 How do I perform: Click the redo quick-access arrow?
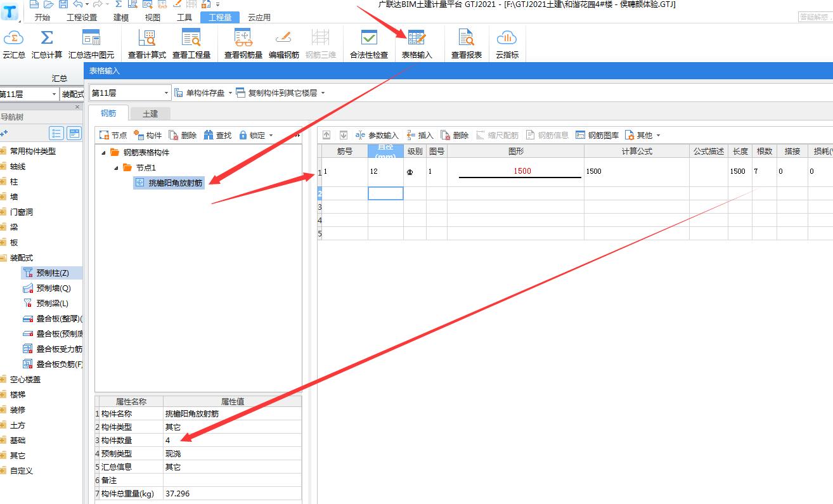97,4
